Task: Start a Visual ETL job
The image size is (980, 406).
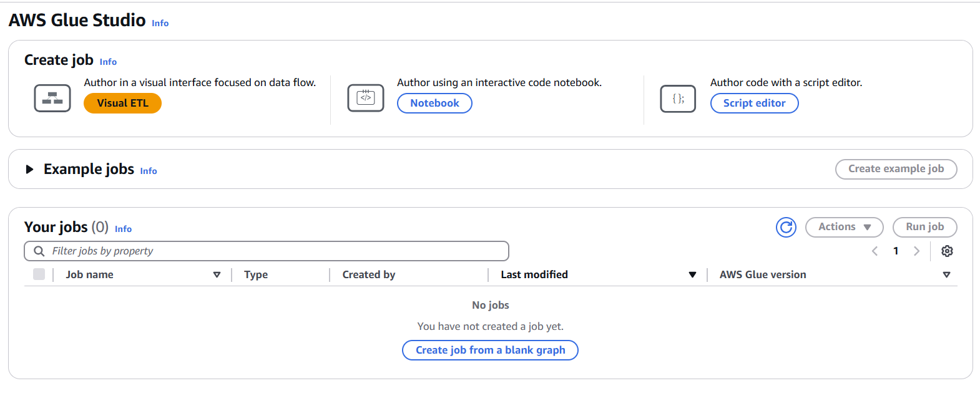Action: click(x=122, y=104)
